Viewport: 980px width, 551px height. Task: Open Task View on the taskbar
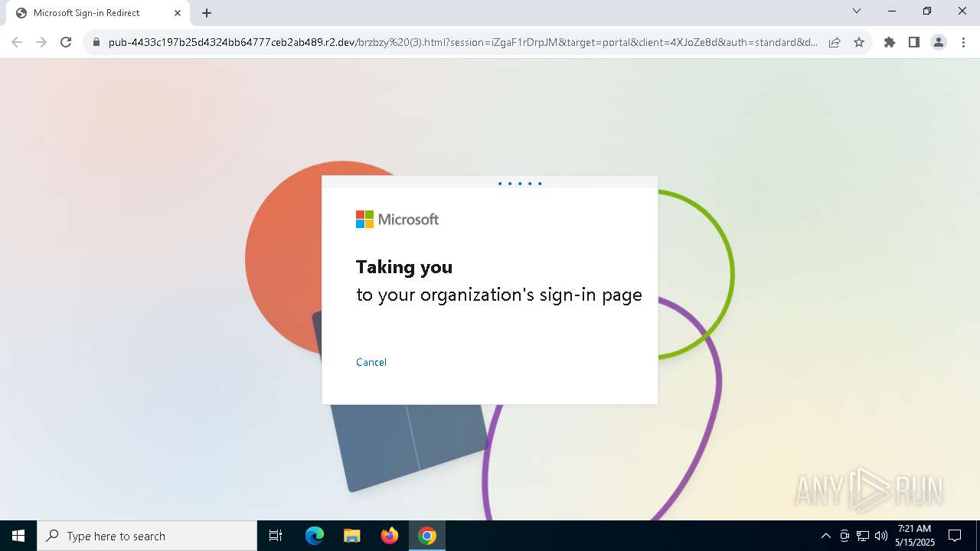pos(276,536)
